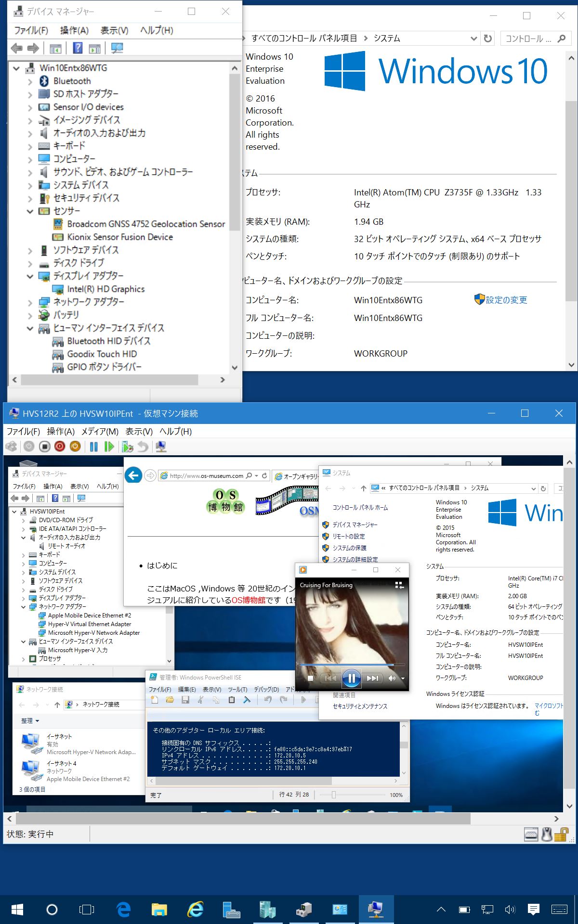This screenshot has width=578, height=924.
Task: Send Ctrl+Alt+Del via Hyper-V toolbar icon
Action: point(11,447)
